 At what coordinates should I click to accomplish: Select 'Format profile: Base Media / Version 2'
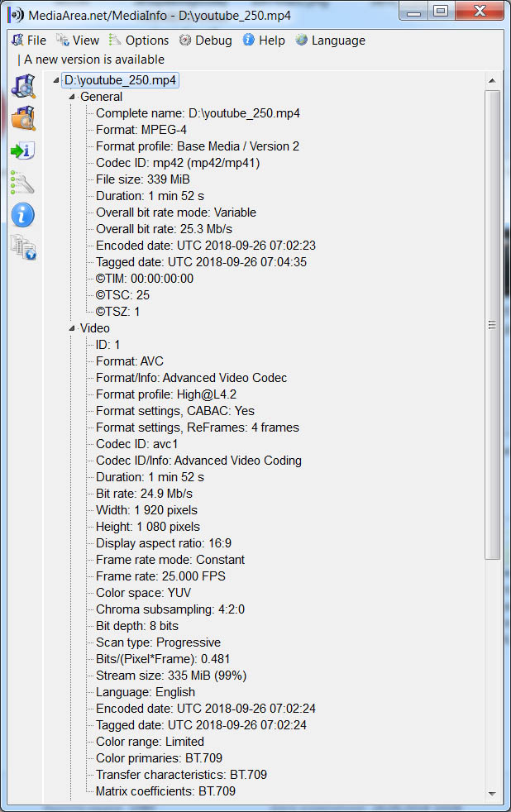198,146
